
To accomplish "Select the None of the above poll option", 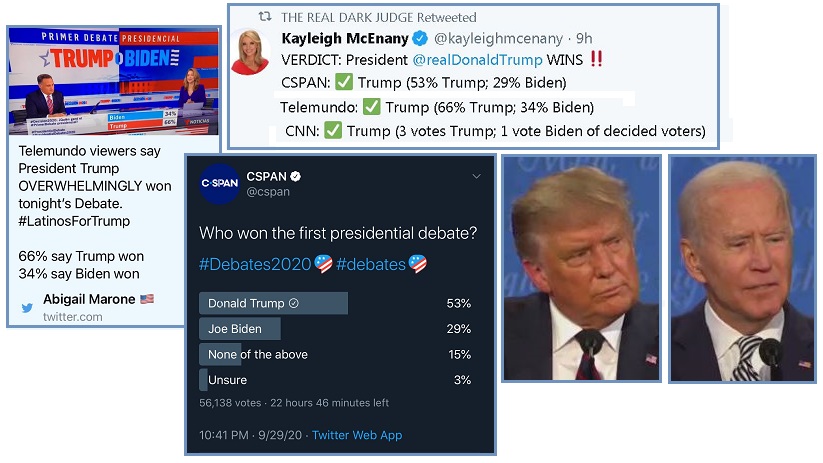I will [x=258, y=354].
